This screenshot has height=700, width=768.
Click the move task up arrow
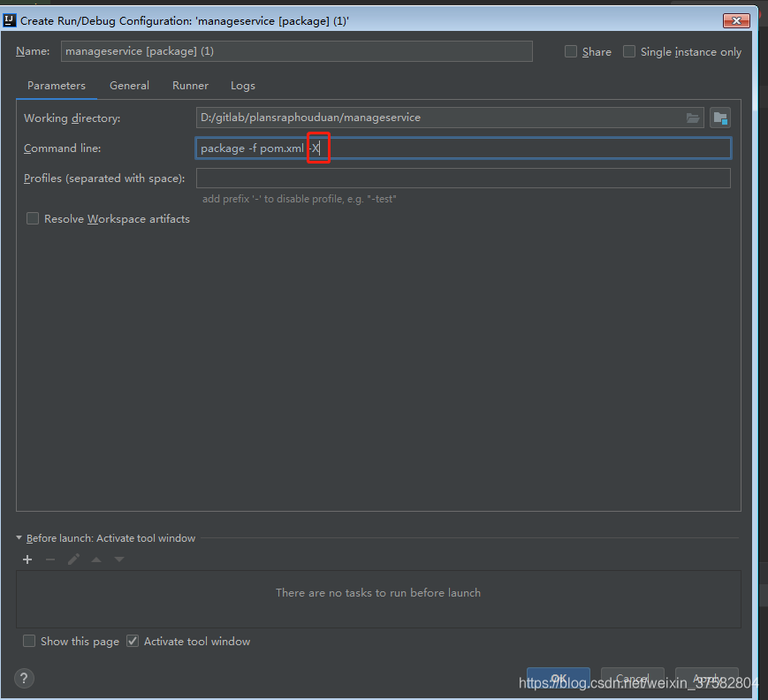[96, 559]
